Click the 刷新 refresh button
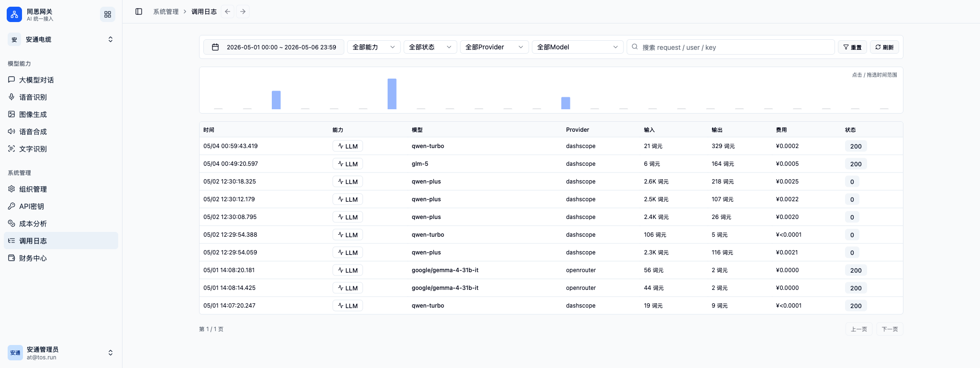The width and height of the screenshot is (980, 368). tap(884, 47)
